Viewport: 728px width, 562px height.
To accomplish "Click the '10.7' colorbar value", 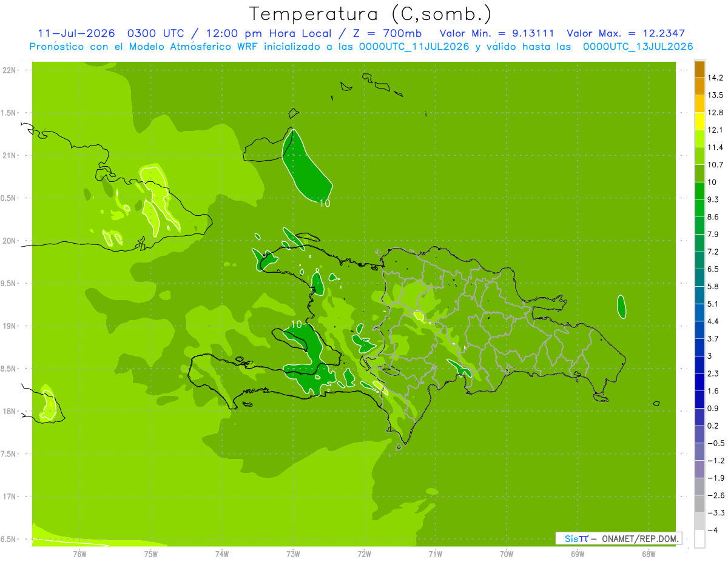I will coord(715,165).
